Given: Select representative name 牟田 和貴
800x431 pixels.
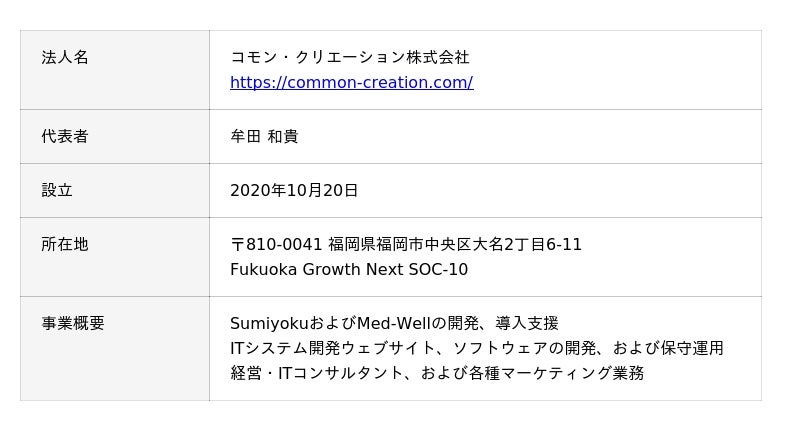Looking at the screenshot, I should click(x=264, y=137).
